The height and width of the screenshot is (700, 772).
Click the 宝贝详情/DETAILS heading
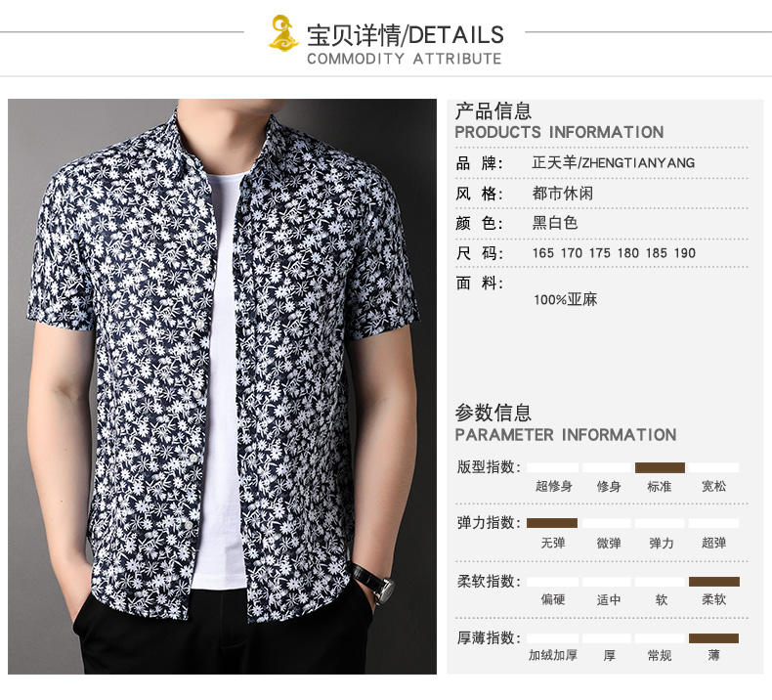(406, 35)
